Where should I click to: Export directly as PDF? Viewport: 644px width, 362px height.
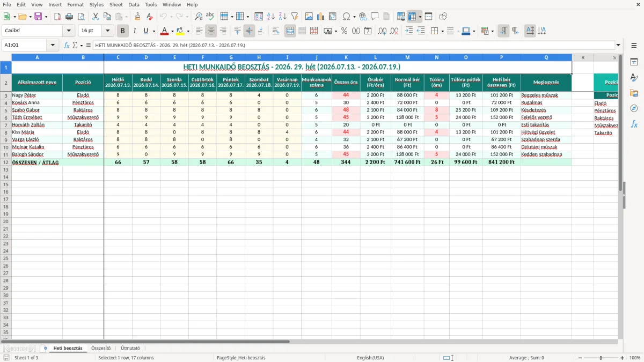57,17
